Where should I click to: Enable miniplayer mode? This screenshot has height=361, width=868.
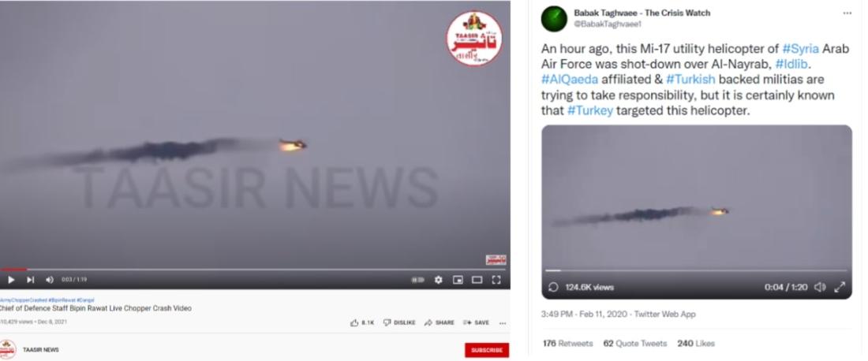tap(458, 280)
